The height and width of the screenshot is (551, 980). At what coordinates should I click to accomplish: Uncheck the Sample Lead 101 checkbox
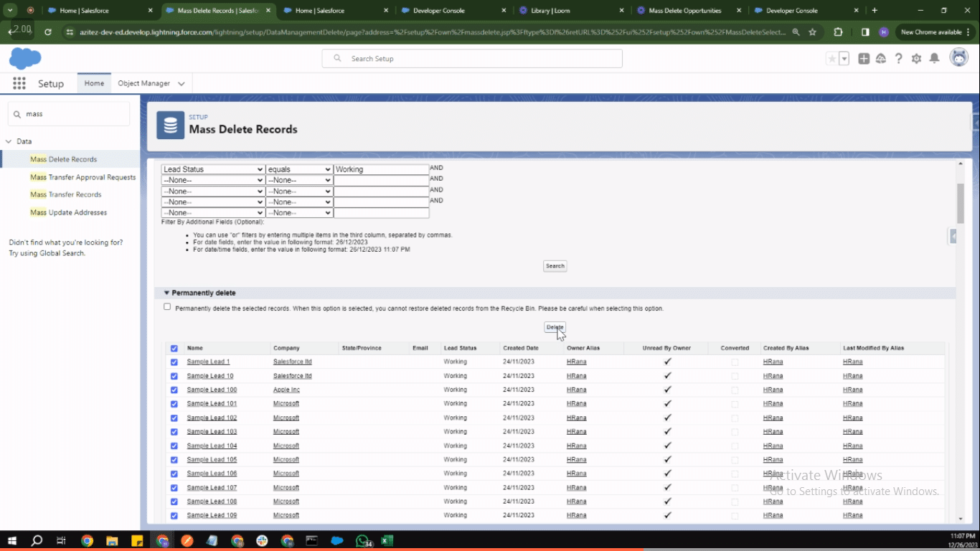[174, 404]
